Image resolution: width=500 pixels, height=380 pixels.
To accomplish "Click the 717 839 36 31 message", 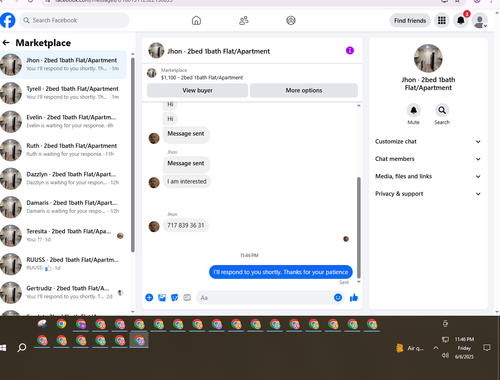I will [x=186, y=225].
